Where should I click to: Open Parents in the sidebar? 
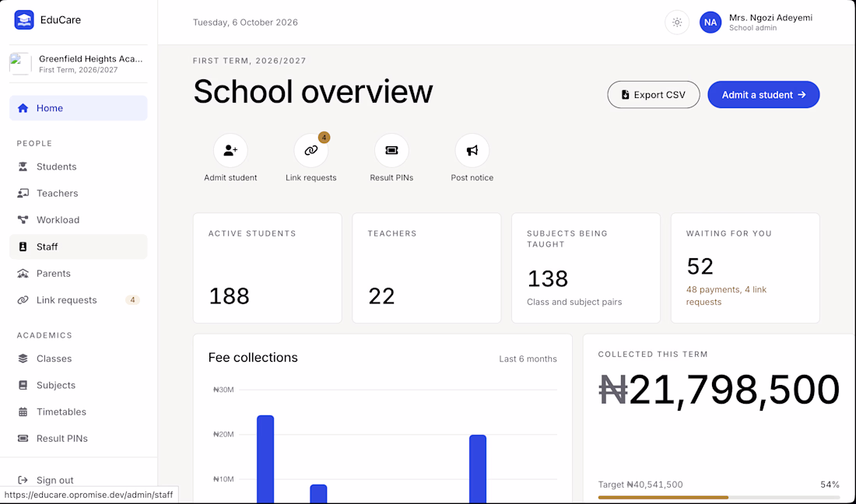tap(78, 273)
